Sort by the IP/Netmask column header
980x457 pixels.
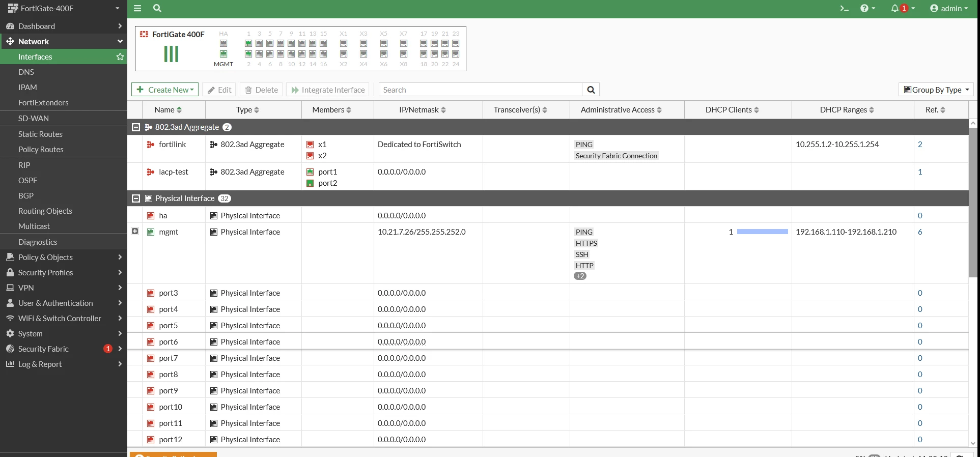(423, 109)
